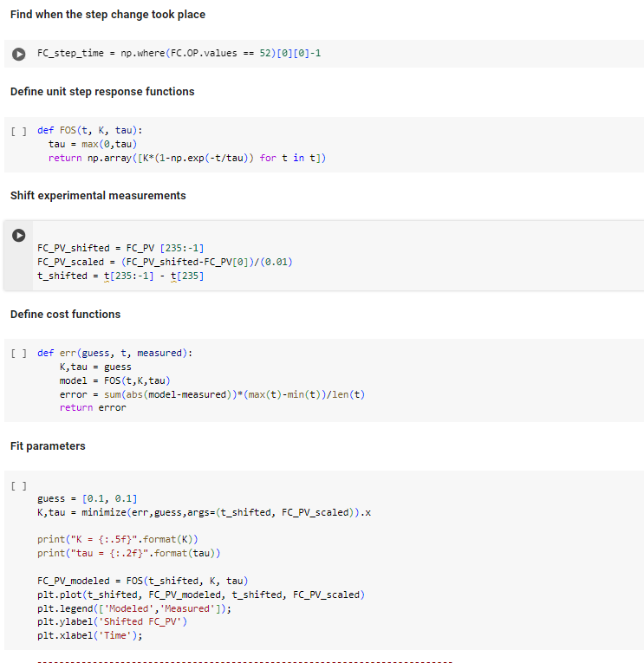Place cursor in FC_step_time np.where line
644x663 pixels.
click(179, 53)
